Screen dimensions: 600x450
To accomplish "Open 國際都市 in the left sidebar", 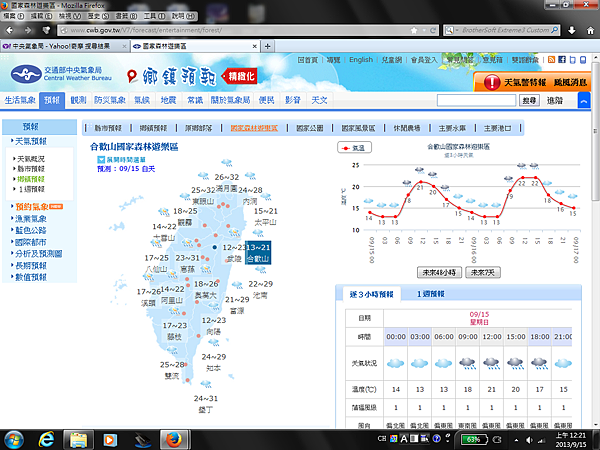I will [x=31, y=242].
